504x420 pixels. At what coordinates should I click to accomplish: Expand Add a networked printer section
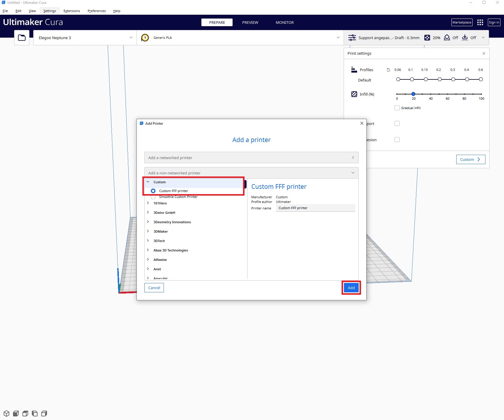click(x=251, y=158)
